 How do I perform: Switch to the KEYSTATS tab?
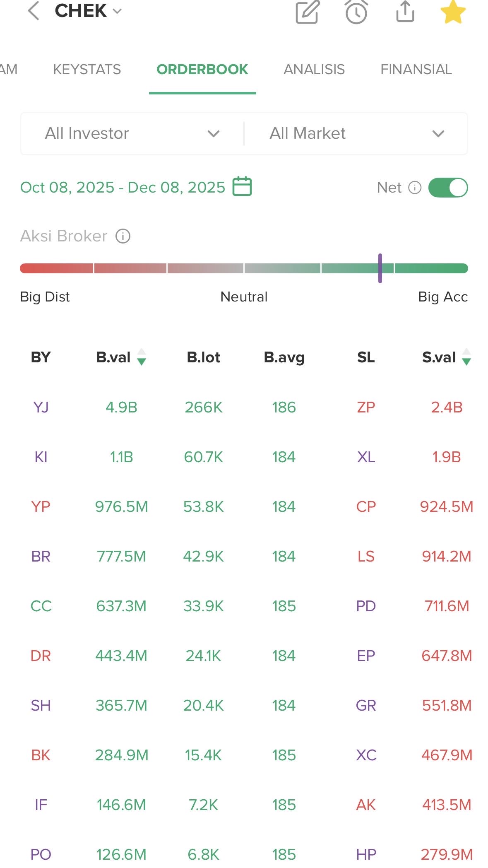(x=87, y=69)
